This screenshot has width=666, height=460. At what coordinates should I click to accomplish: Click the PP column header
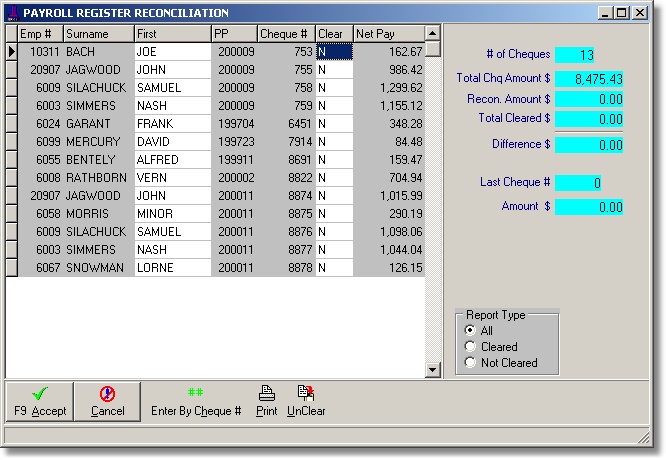point(234,34)
